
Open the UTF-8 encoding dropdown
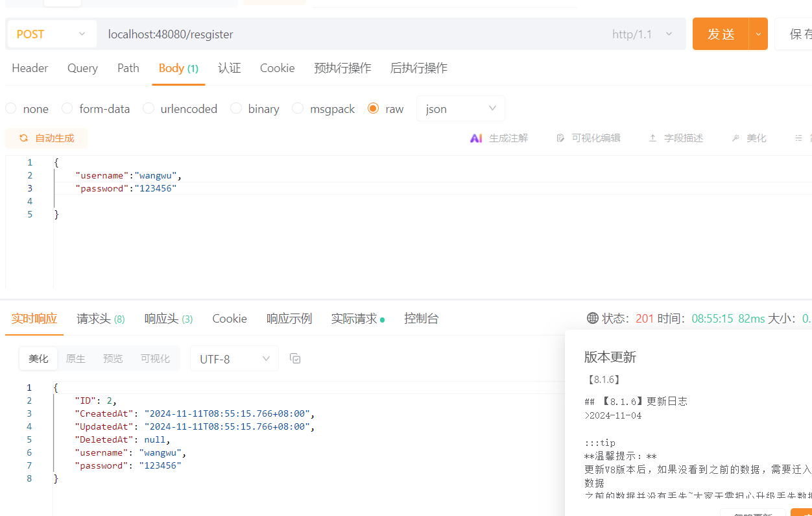point(234,359)
